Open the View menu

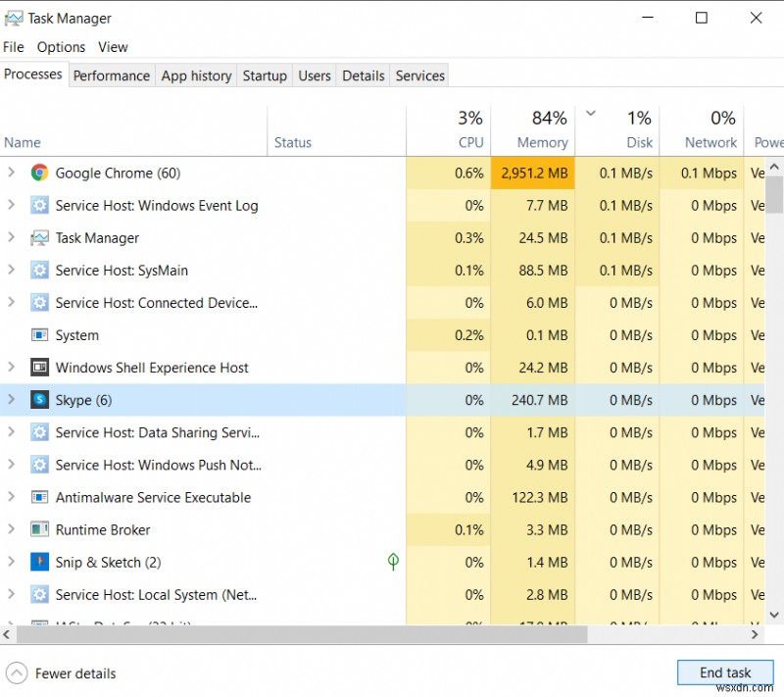[x=113, y=46]
